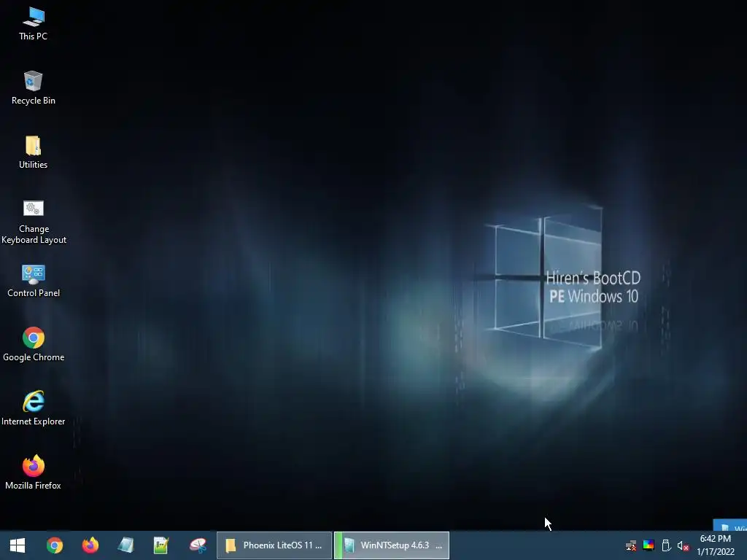The height and width of the screenshot is (560, 747).
Task: Open the clock showing 6:42 PM
Action: (x=716, y=545)
